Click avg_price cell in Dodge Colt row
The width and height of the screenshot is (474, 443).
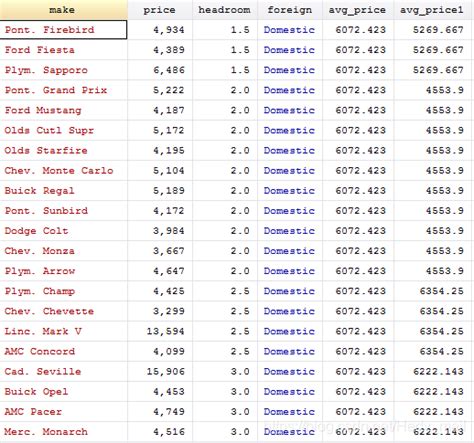358,231
